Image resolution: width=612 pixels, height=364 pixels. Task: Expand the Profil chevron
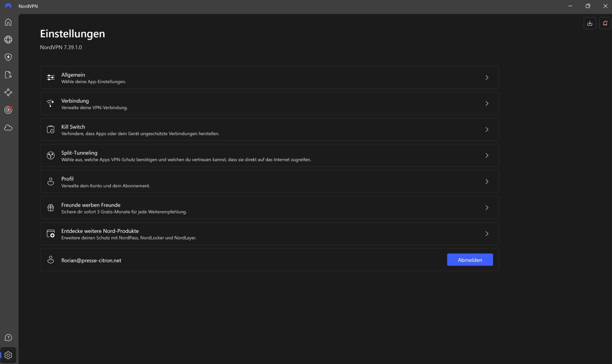[487, 181]
